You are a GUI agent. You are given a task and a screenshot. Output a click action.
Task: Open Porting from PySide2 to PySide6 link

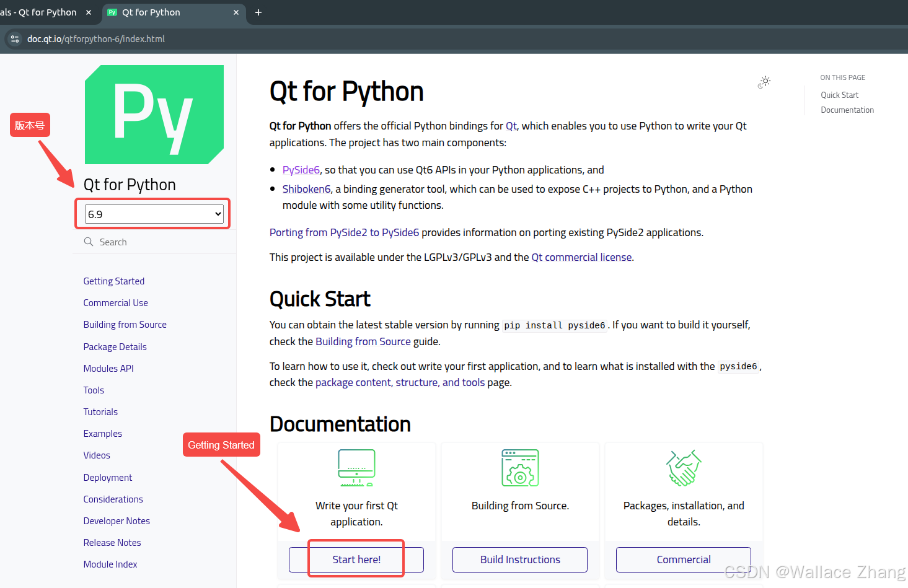pos(344,232)
